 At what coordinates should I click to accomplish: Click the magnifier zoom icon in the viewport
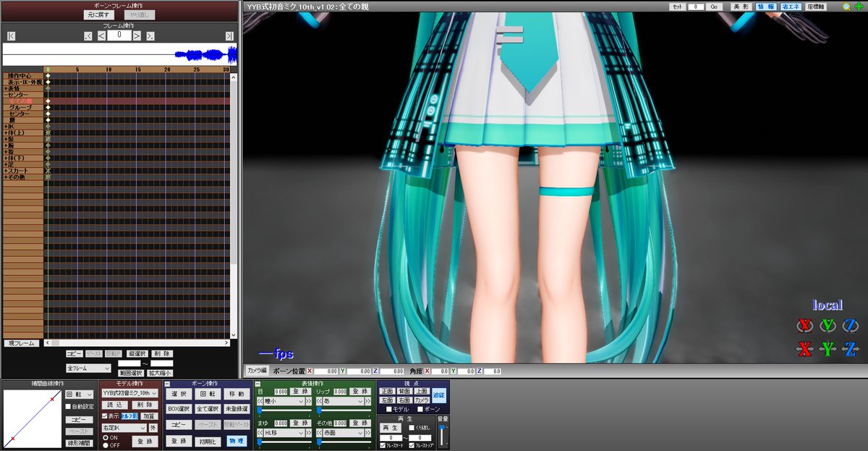tap(846, 7)
